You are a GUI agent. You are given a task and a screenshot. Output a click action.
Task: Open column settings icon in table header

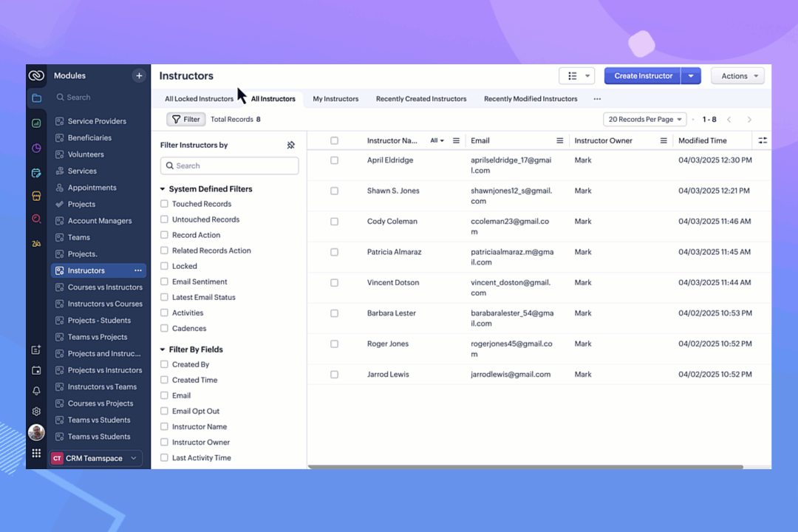point(763,140)
